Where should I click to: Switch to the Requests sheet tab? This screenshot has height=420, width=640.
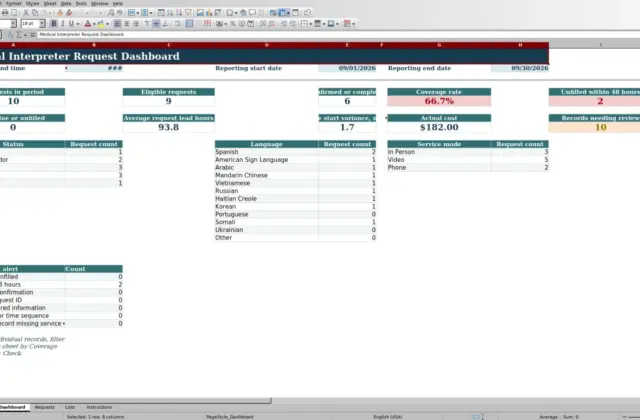(x=44, y=407)
